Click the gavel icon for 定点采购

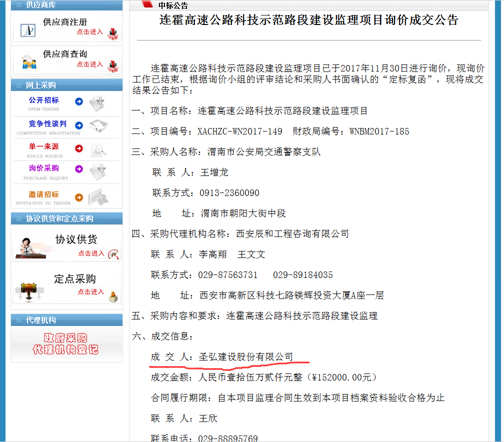tap(28, 290)
